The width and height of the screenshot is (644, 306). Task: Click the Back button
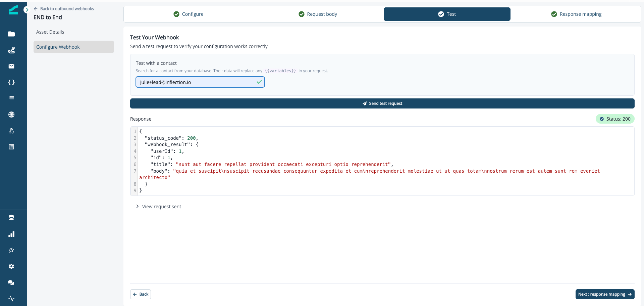[x=141, y=294]
